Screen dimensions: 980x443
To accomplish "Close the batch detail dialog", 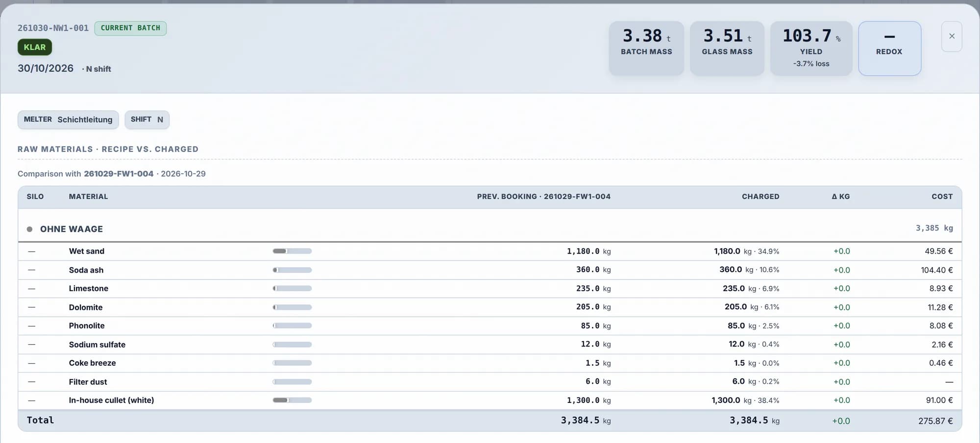I will (952, 36).
